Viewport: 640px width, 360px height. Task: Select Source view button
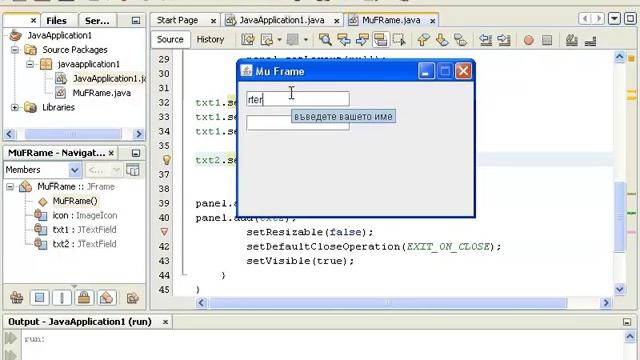[170, 39]
